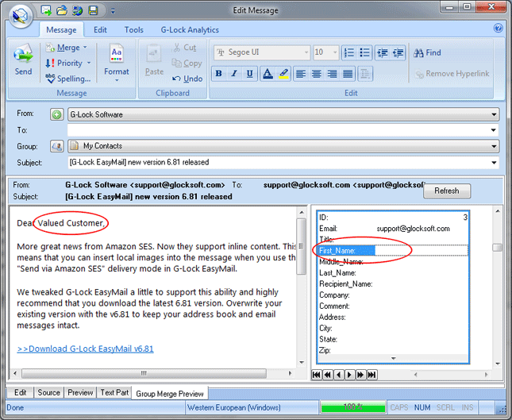Click Remove Hyperlink
The image size is (512, 420).
[x=452, y=74]
